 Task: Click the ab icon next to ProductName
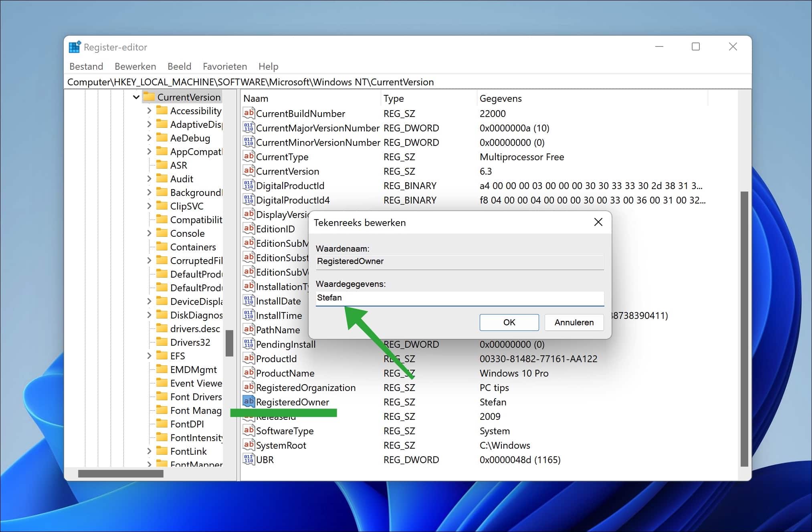coord(248,373)
